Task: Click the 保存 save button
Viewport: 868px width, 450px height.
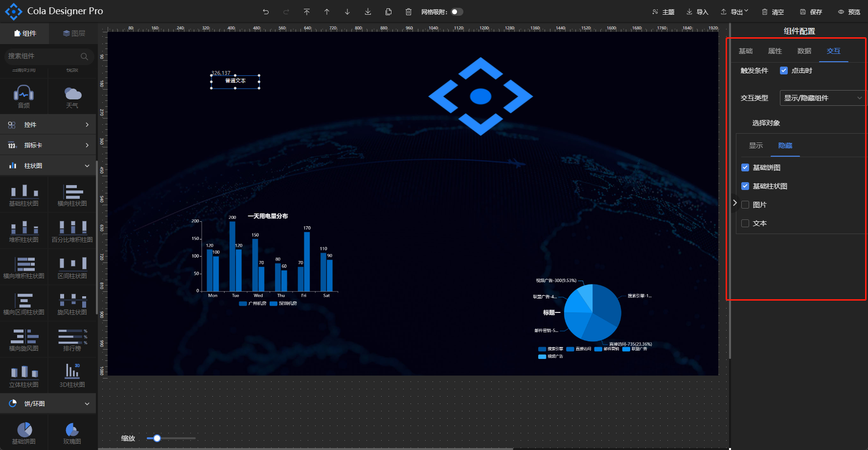Action: coord(811,12)
